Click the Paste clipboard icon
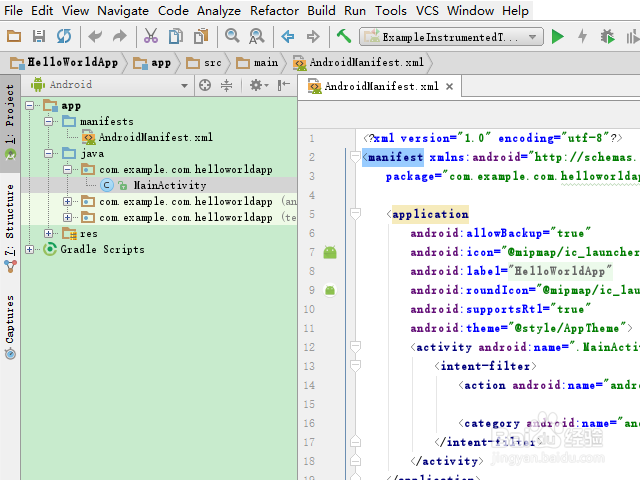 pyautogui.click(x=201, y=37)
